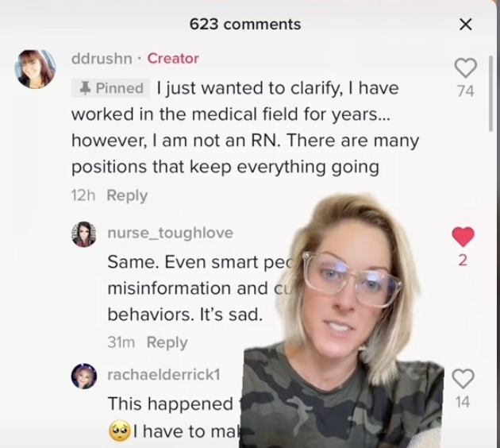This screenshot has width=500, height=448.
Task: Unlike nurse_toughlove's comment via red heart
Action: point(463,237)
